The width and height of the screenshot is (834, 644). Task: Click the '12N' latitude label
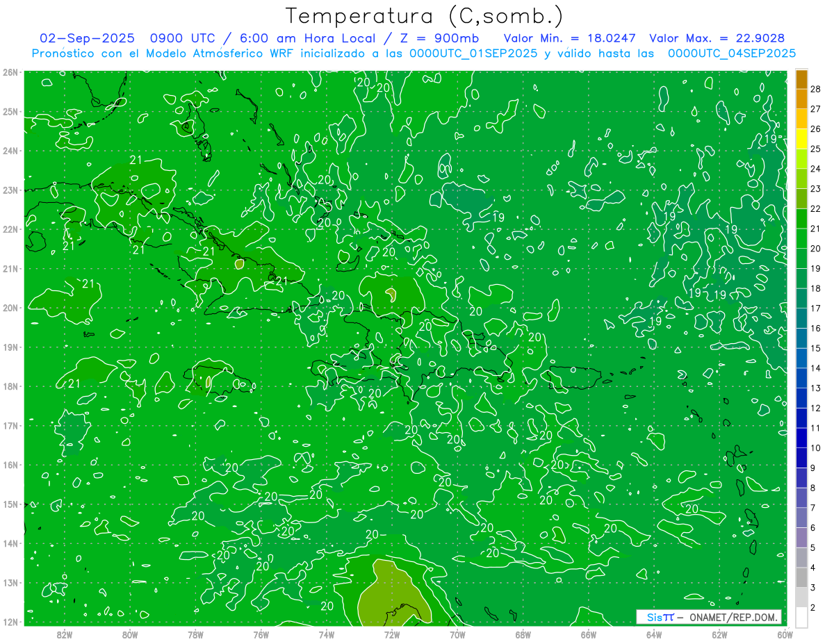pyautogui.click(x=10, y=622)
